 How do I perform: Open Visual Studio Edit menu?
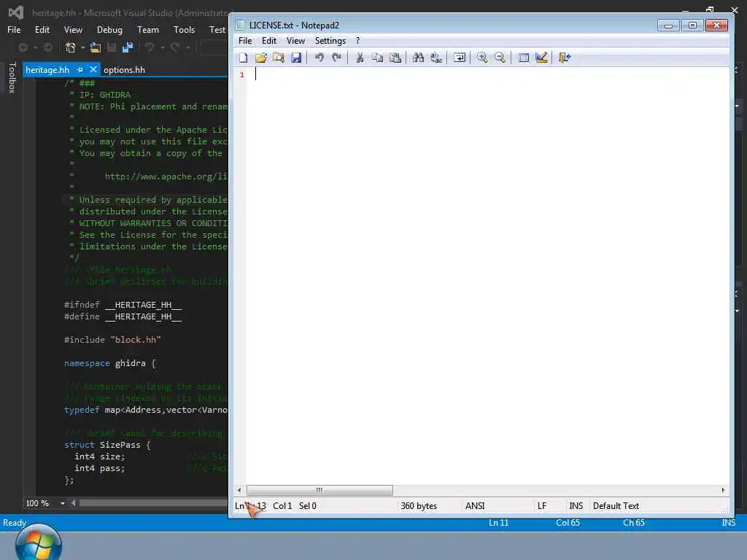point(42,29)
